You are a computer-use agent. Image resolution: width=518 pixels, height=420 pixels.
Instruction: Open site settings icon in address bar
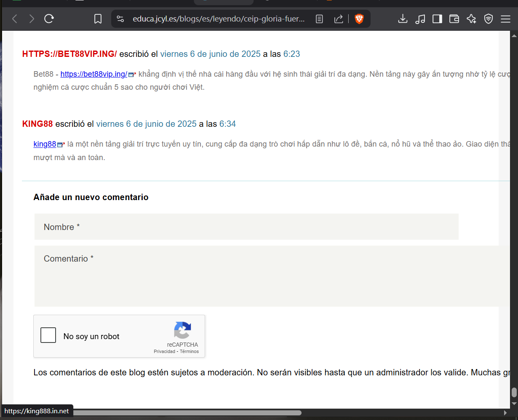coord(120,19)
